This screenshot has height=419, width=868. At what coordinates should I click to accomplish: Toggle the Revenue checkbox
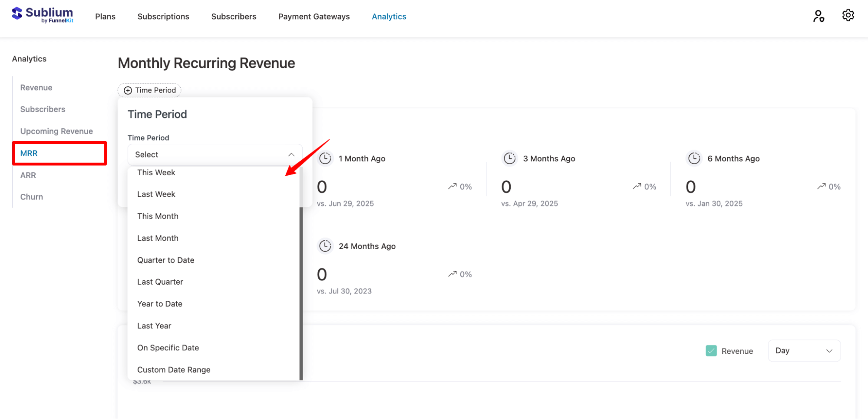[711, 351]
